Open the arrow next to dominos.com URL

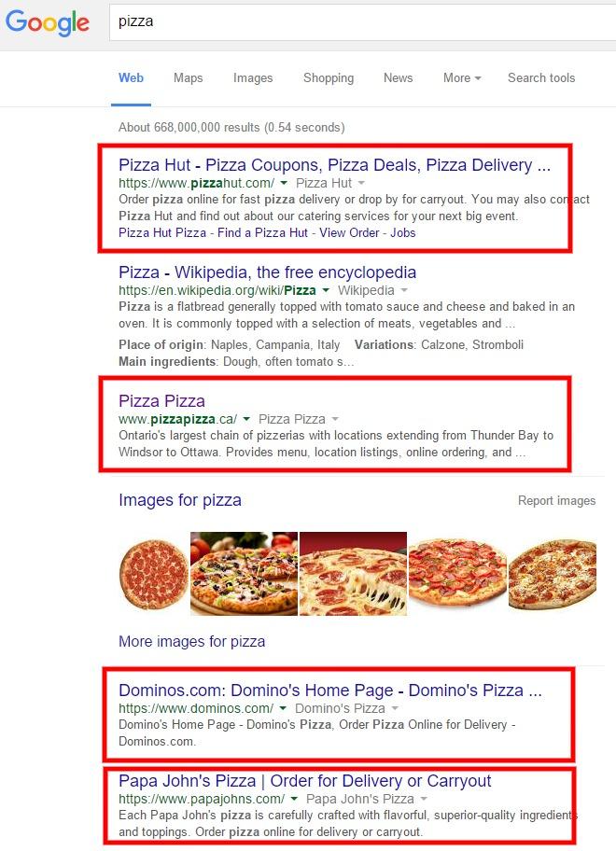pos(283,708)
